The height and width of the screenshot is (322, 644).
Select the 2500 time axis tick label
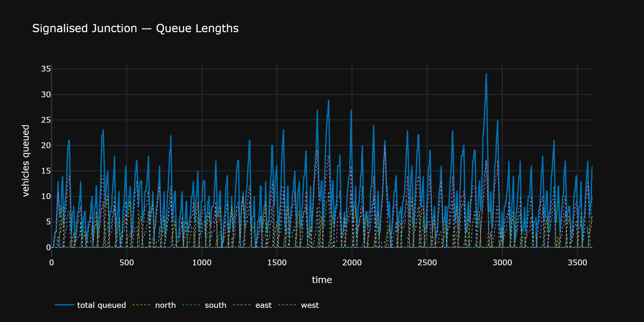427,263
